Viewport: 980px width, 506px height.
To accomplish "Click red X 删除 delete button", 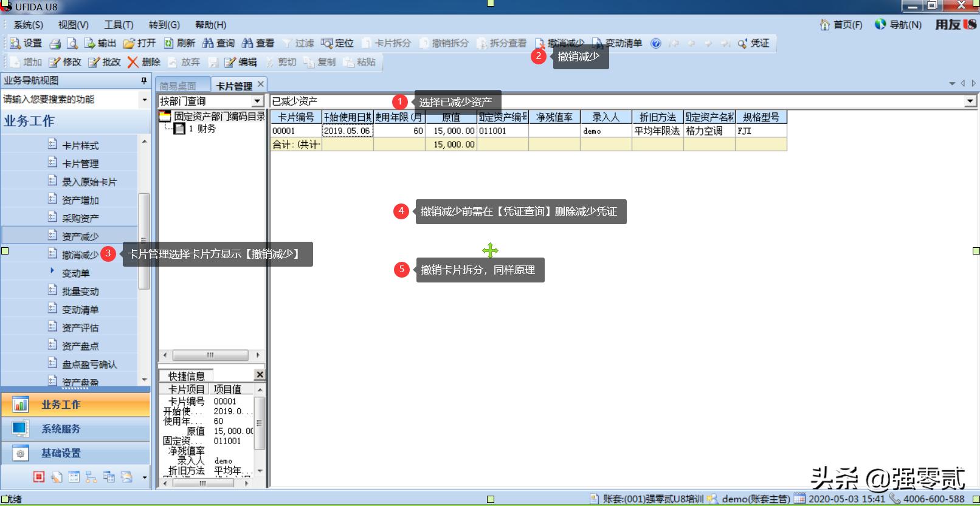I will [x=144, y=62].
